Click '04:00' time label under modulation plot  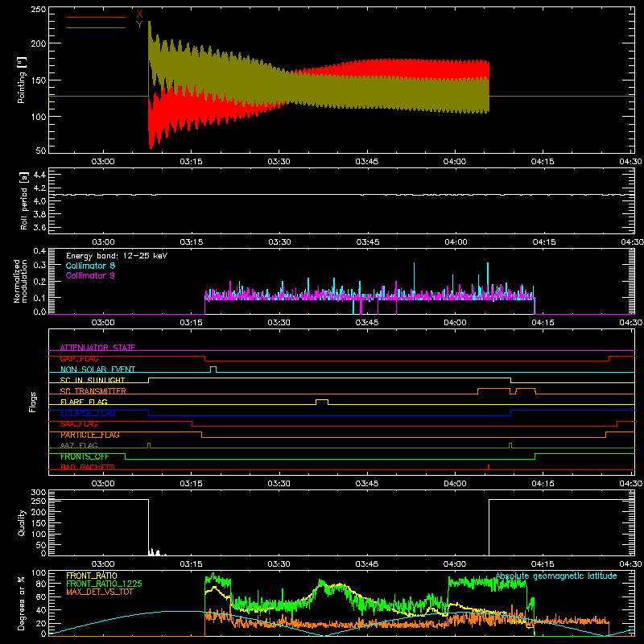pos(455,323)
